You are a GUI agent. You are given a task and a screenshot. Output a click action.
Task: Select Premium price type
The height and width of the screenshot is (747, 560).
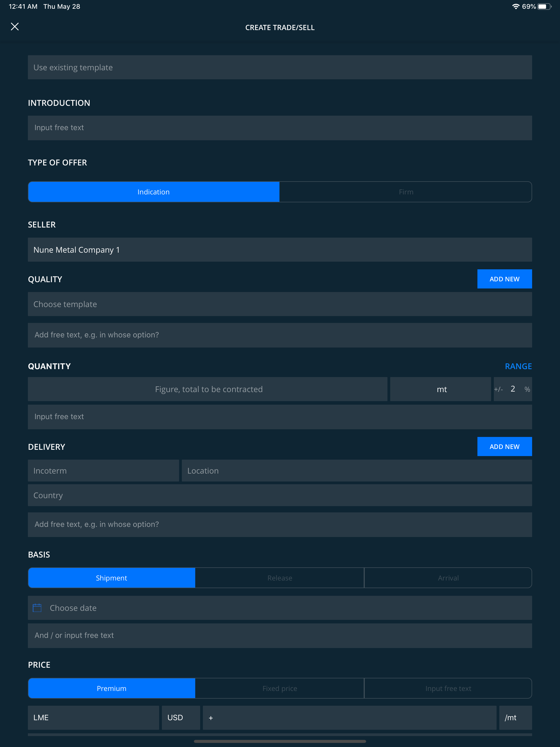tap(112, 688)
